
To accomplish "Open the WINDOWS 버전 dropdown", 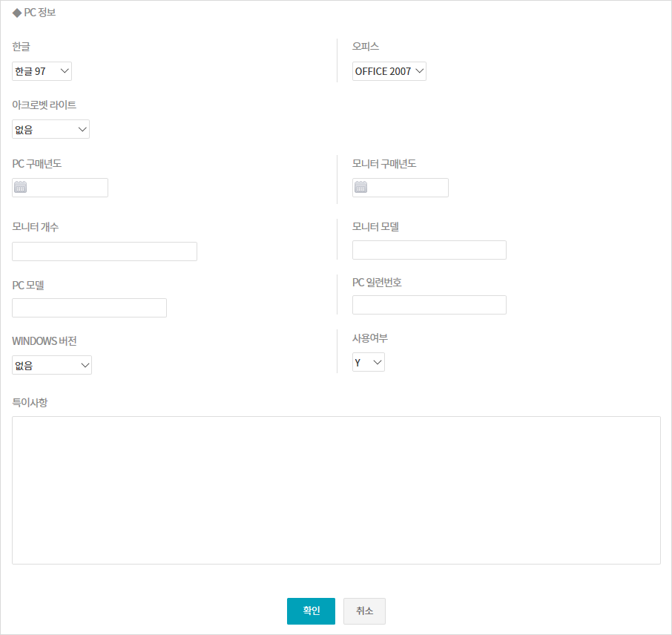I will [52, 365].
